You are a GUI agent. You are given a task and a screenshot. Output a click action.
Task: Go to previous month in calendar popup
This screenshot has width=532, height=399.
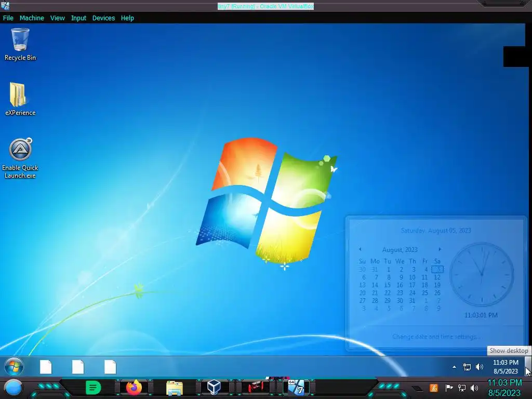360,249
